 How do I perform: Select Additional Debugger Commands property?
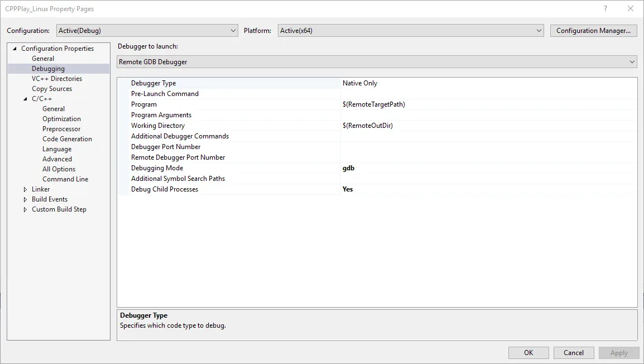[x=180, y=136]
